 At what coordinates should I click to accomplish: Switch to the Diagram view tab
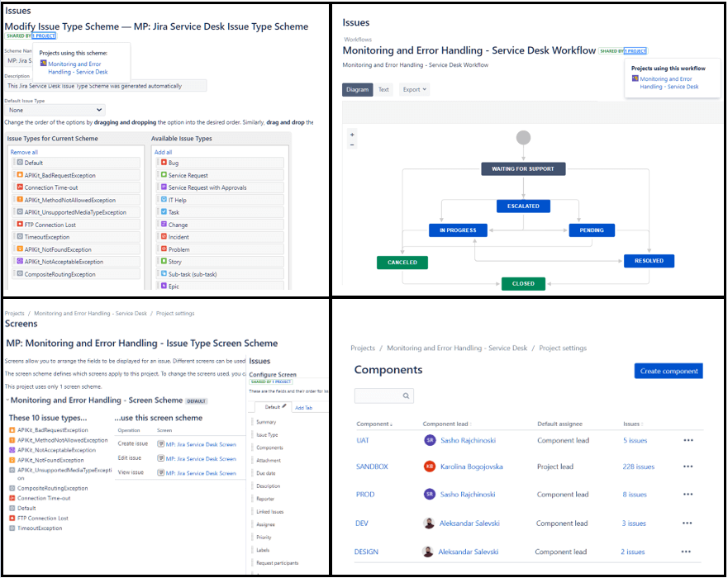pos(357,89)
